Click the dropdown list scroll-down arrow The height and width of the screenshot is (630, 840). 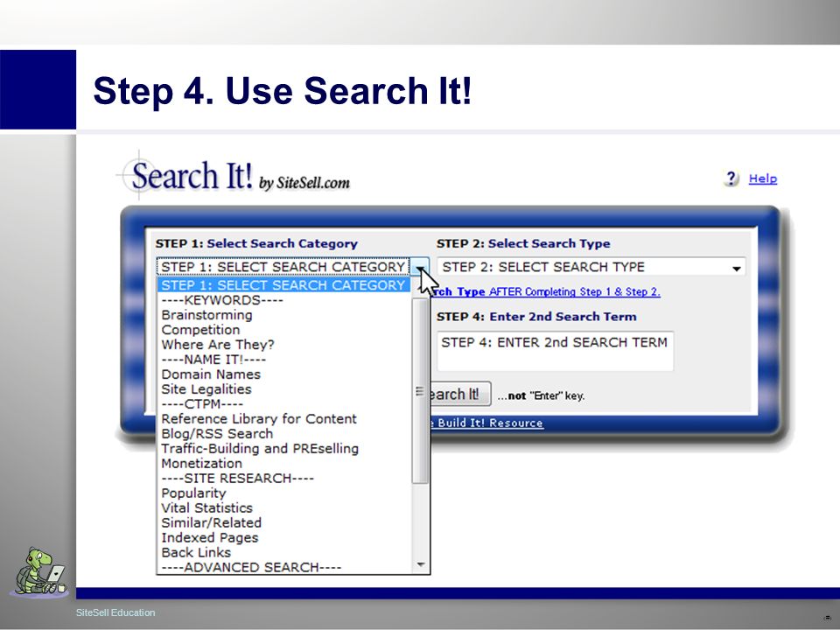[x=421, y=564]
